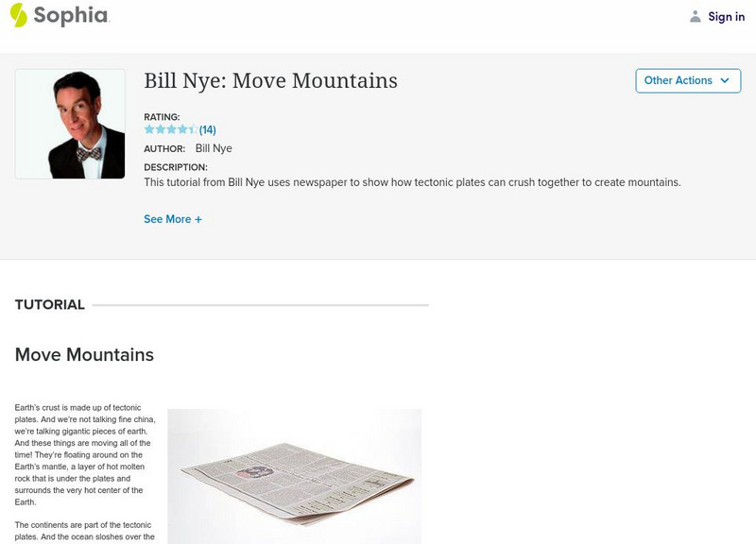Click the fifth half-filled rating star
The width and height of the screenshot is (756, 544).
(193, 129)
